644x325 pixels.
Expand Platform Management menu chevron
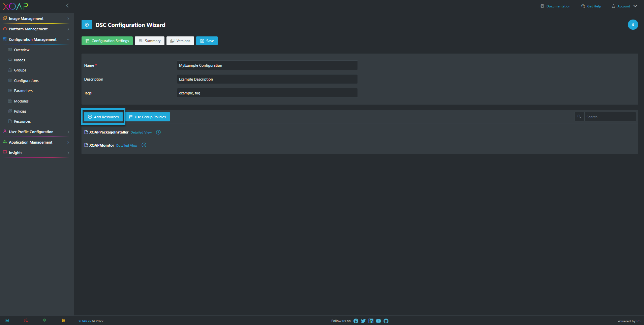pyautogui.click(x=68, y=29)
